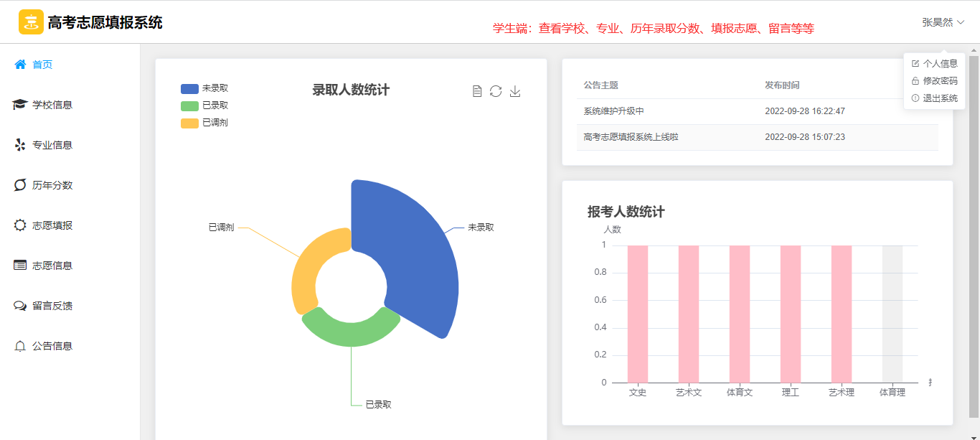Click the bell icon for 公告信息
Image resolution: width=980 pixels, height=440 pixels.
click(x=20, y=346)
